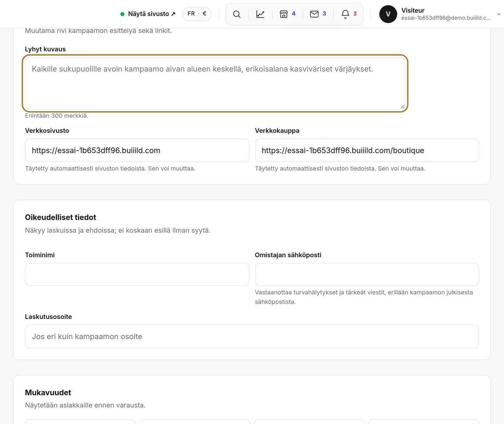The height and width of the screenshot is (424, 504).
Task: Open the analytics chart icon
Action: [x=260, y=14]
